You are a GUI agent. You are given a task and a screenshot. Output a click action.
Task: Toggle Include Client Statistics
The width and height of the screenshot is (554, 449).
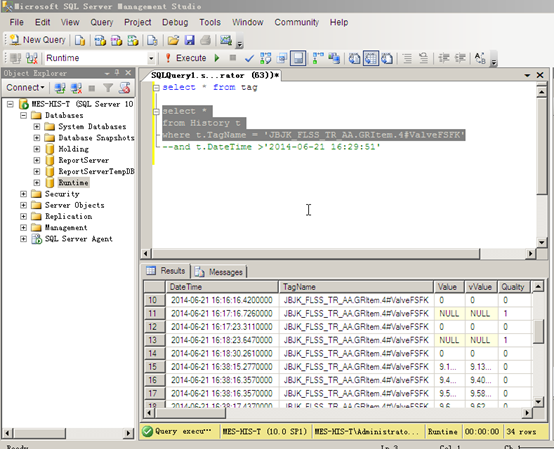[334, 58]
